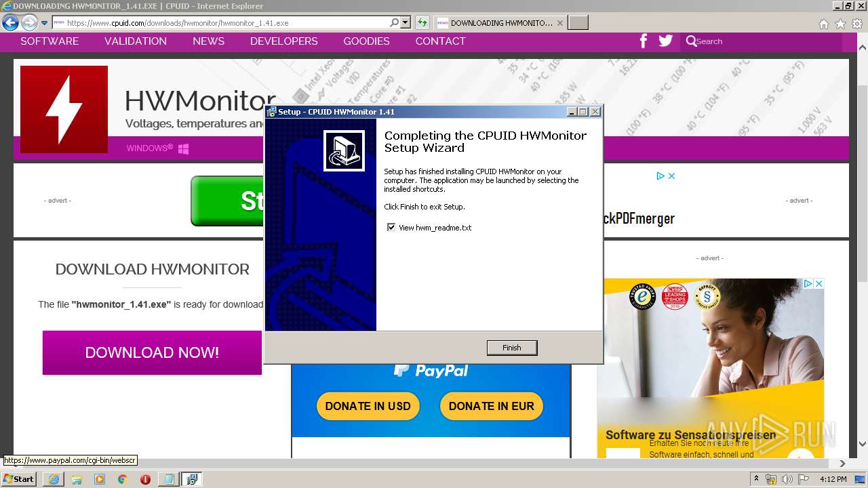Click the setup dialog title bar icon
The width and height of the screenshot is (868, 488).
pyautogui.click(x=271, y=112)
